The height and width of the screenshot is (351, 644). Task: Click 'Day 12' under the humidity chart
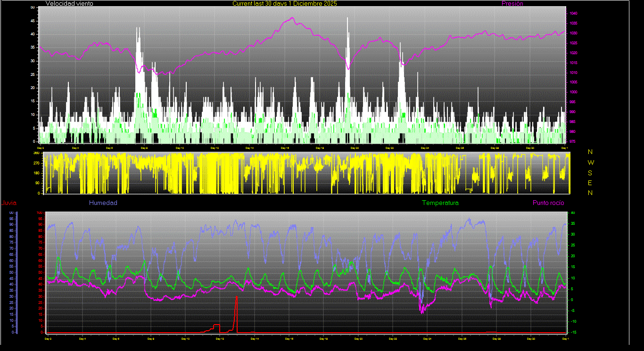pos(220,339)
